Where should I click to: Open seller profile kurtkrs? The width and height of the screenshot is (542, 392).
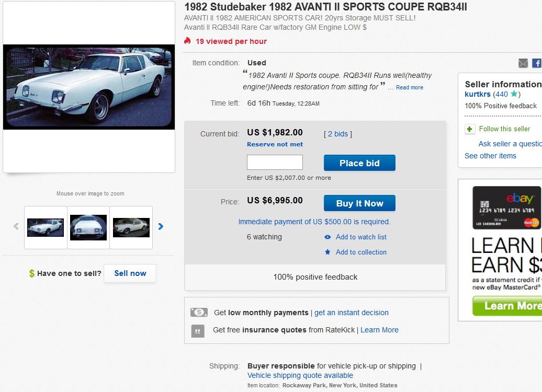point(478,94)
